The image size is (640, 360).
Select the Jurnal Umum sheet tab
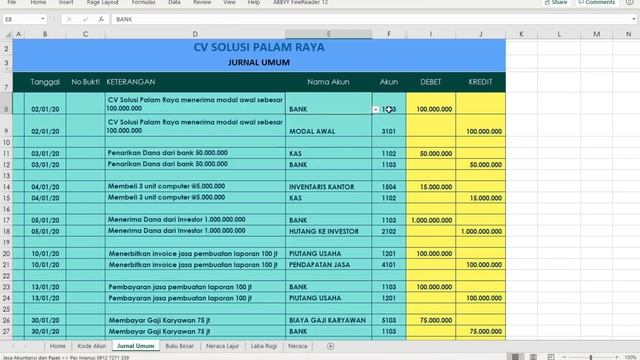[136, 346]
